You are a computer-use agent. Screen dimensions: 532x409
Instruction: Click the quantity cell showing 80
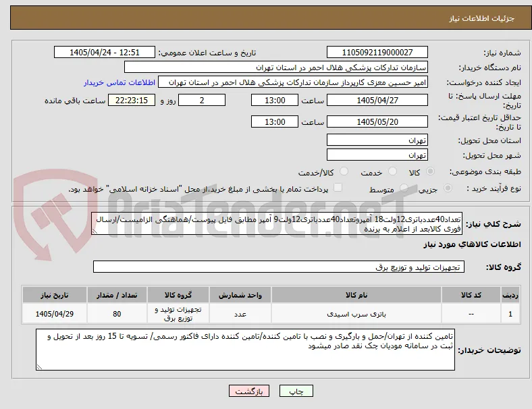117,314
